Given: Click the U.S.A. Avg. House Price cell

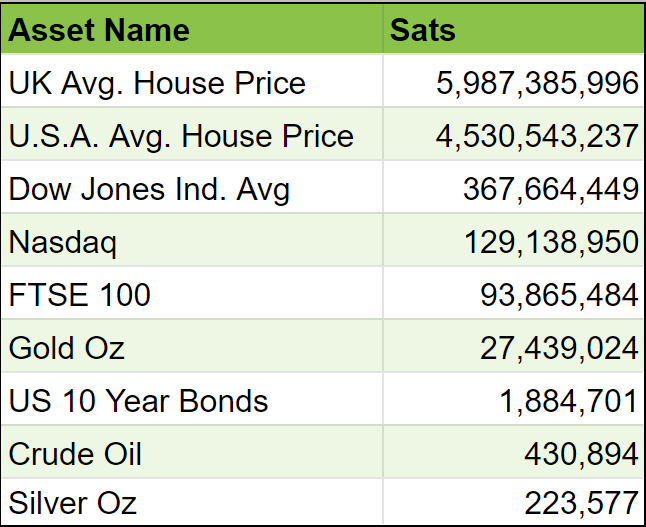Looking at the screenshot, I should coord(181,136).
